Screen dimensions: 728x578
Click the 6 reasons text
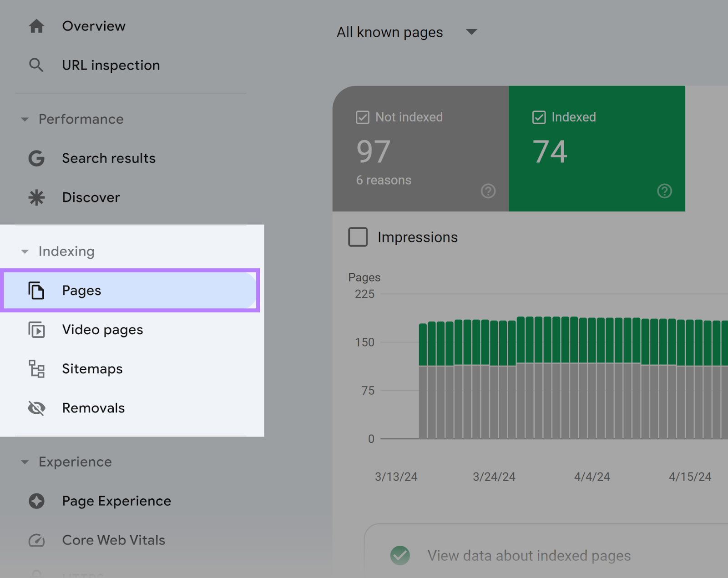click(x=384, y=180)
